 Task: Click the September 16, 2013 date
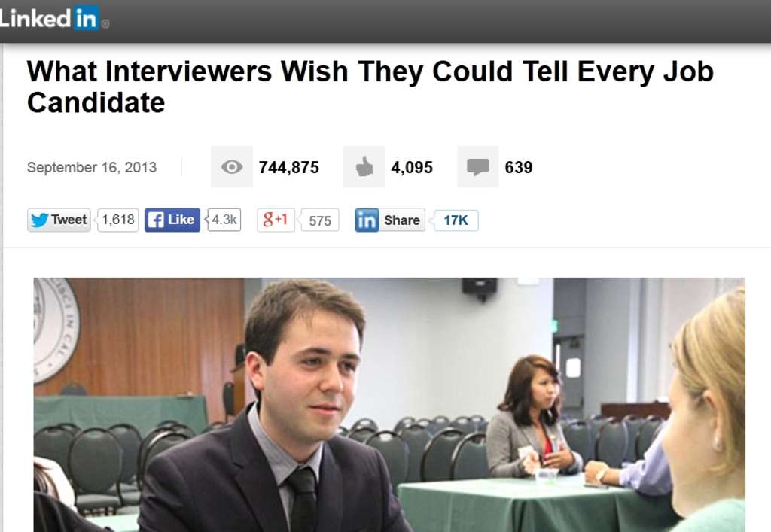(x=92, y=168)
